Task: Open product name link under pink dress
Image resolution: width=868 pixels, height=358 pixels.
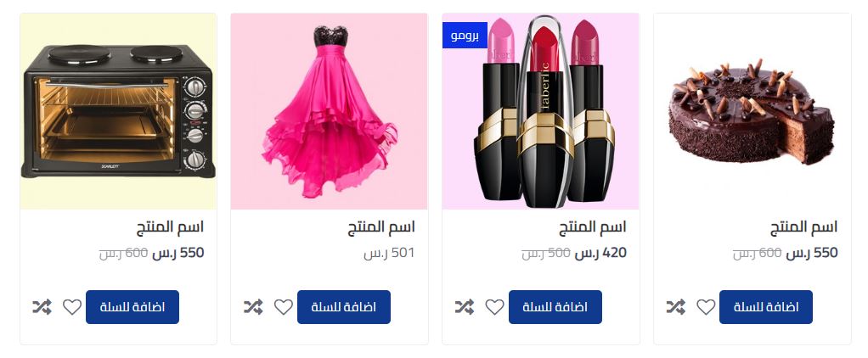Action: coord(381,227)
